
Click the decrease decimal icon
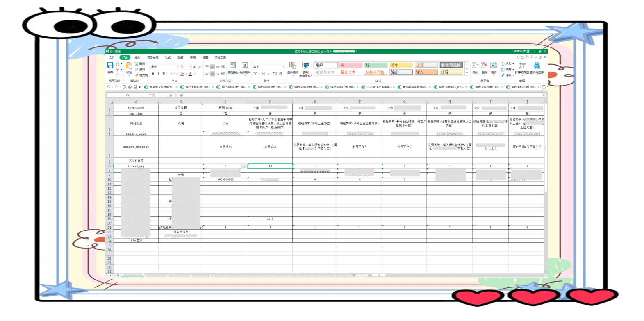point(280,74)
